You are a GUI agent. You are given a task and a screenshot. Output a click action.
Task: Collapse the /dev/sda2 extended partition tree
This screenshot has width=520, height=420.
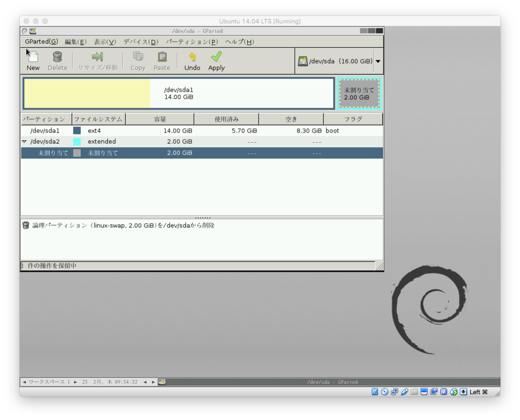click(24, 141)
